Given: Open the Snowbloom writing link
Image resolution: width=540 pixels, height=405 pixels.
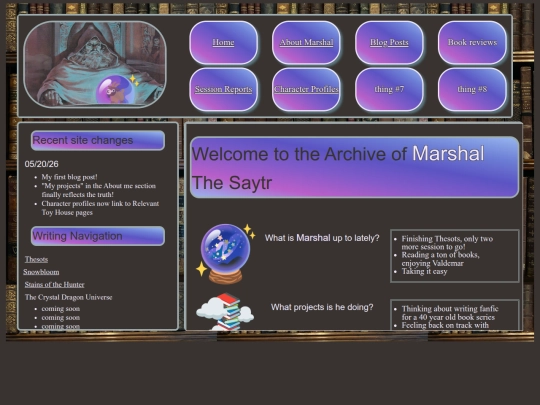Looking at the screenshot, I should tap(41, 272).
